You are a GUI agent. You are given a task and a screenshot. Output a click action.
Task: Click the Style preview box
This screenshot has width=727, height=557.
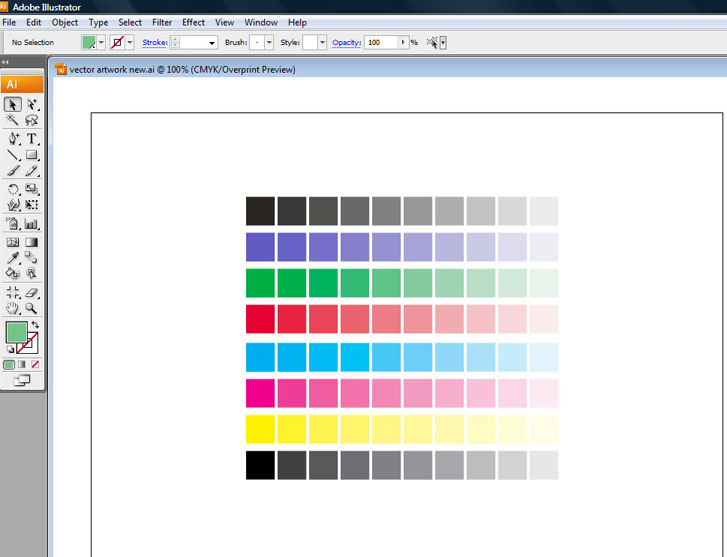click(x=310, y=43)
